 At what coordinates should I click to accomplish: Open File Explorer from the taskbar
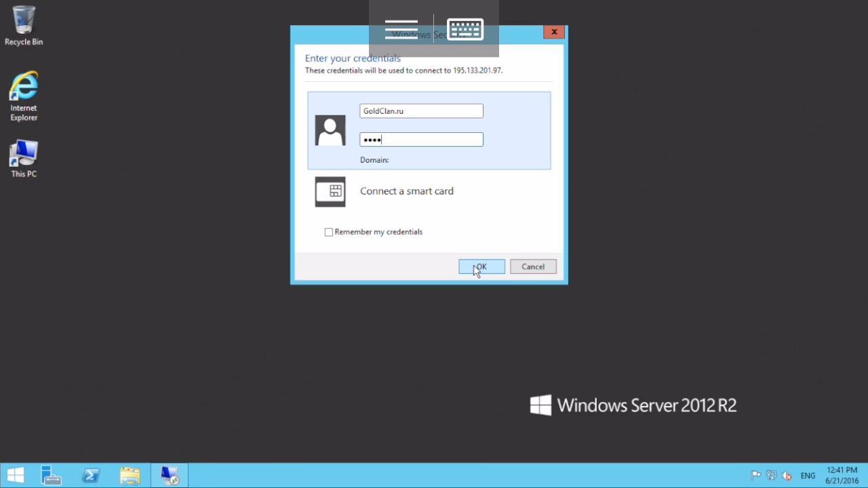[130, 476]
